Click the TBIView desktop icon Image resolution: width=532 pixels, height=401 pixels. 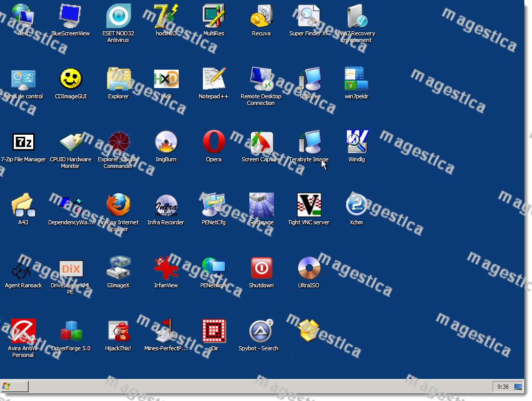click(x=309, y=79)
